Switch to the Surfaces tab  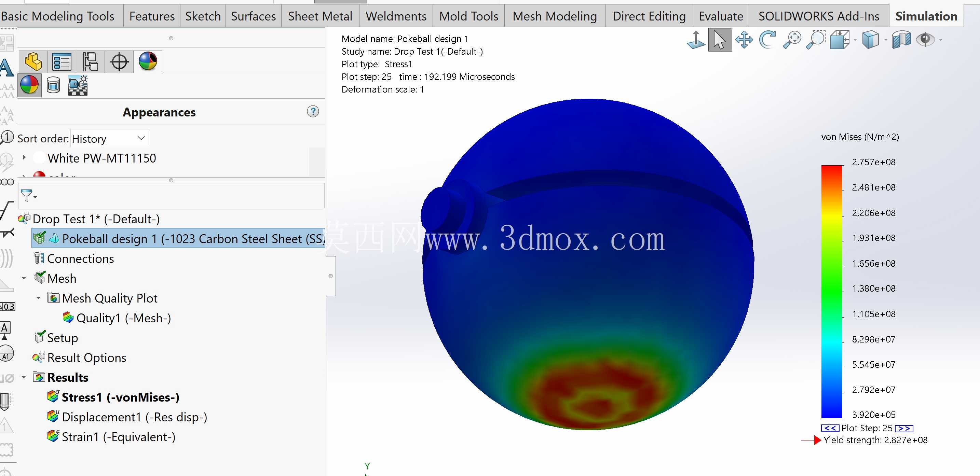pyautogui.click(x=253, y=16)
